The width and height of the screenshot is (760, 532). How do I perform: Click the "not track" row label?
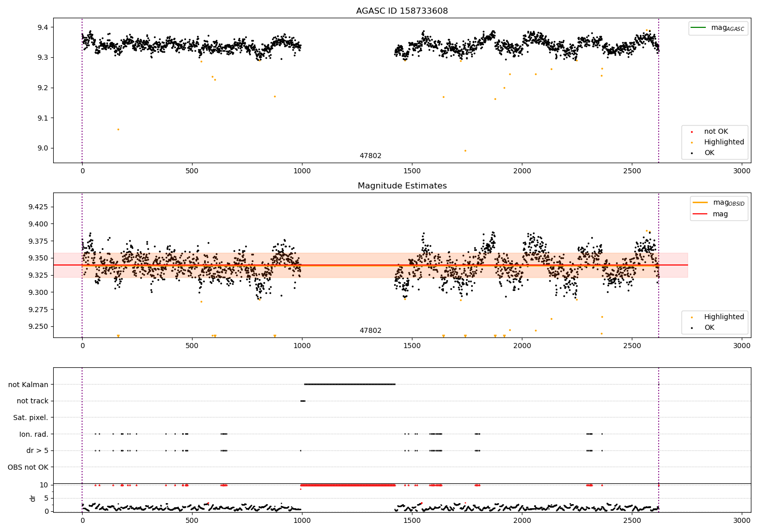[32, 401]
